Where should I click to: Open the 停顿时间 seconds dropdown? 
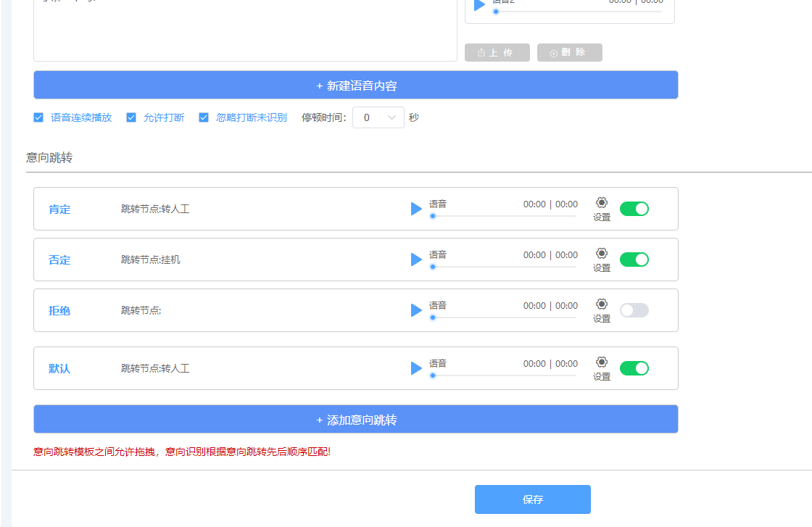(378, 117)
